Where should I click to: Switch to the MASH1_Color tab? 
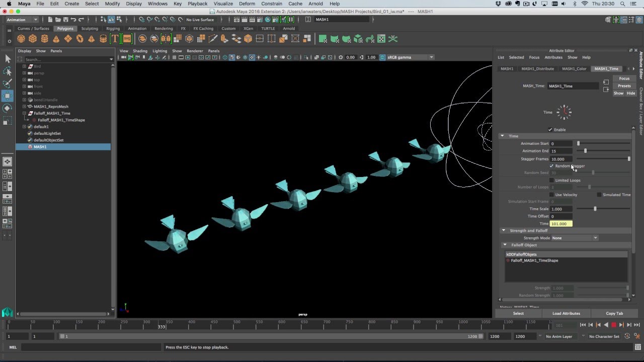pos(574,69)
